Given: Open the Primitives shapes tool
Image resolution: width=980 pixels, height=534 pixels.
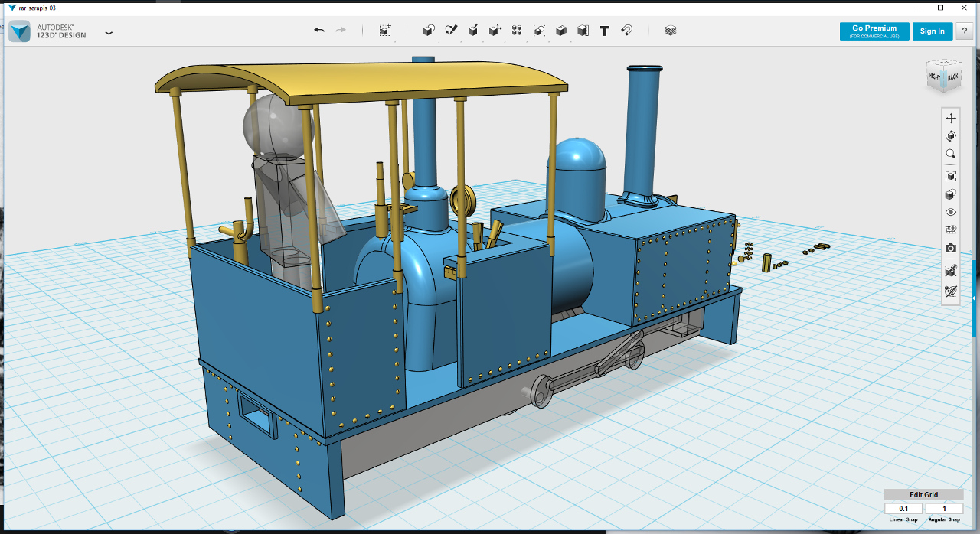Looking at the screenshot, I should pyautogui.click(x=429, y=31).
